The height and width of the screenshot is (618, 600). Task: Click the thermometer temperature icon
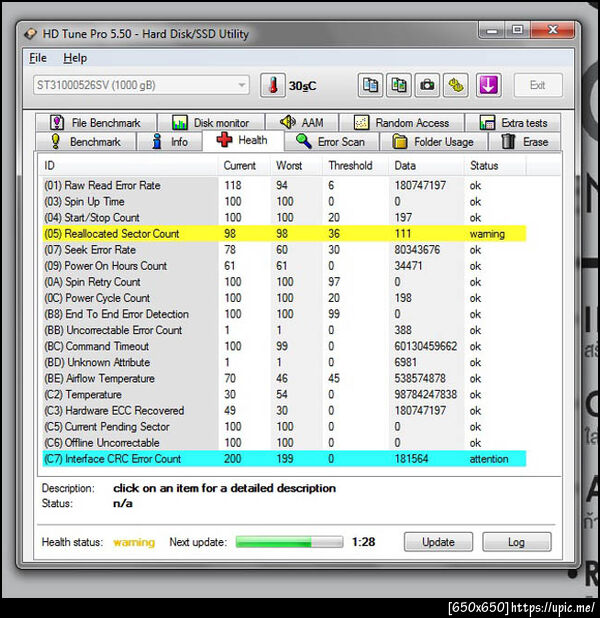(x=273, y=85)
